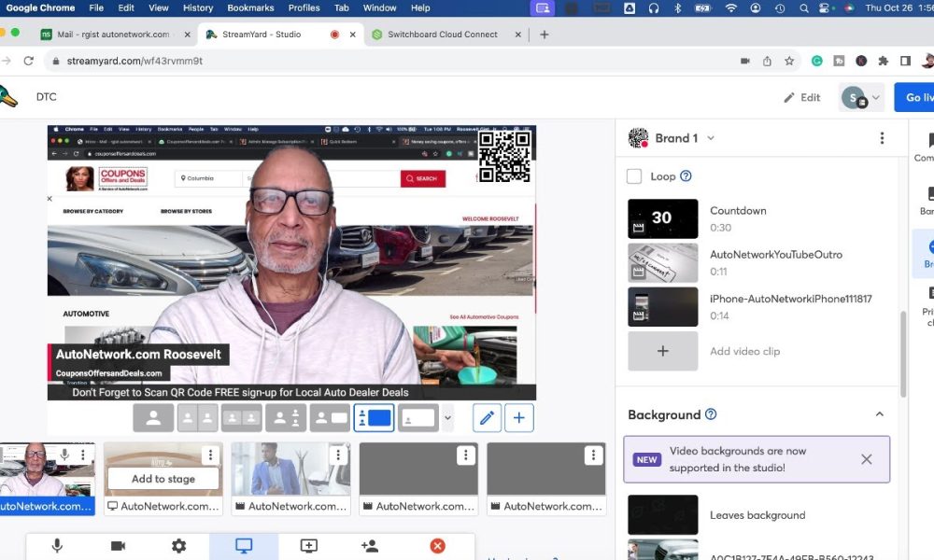Turn off camera in bottom toolbar
The width and height of the screenshot is (934, 560).
point(118,546)
